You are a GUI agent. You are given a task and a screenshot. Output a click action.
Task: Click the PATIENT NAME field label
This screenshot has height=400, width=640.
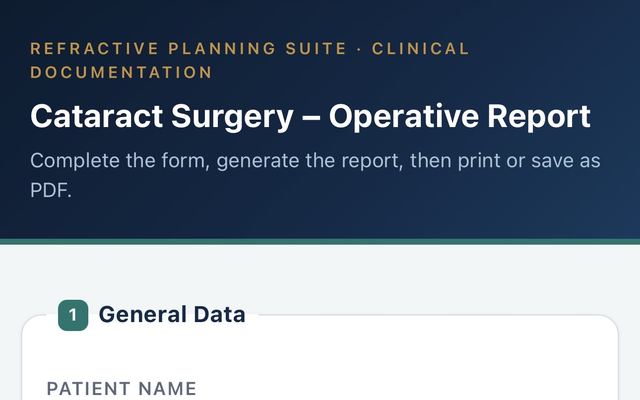pos(122,389)
